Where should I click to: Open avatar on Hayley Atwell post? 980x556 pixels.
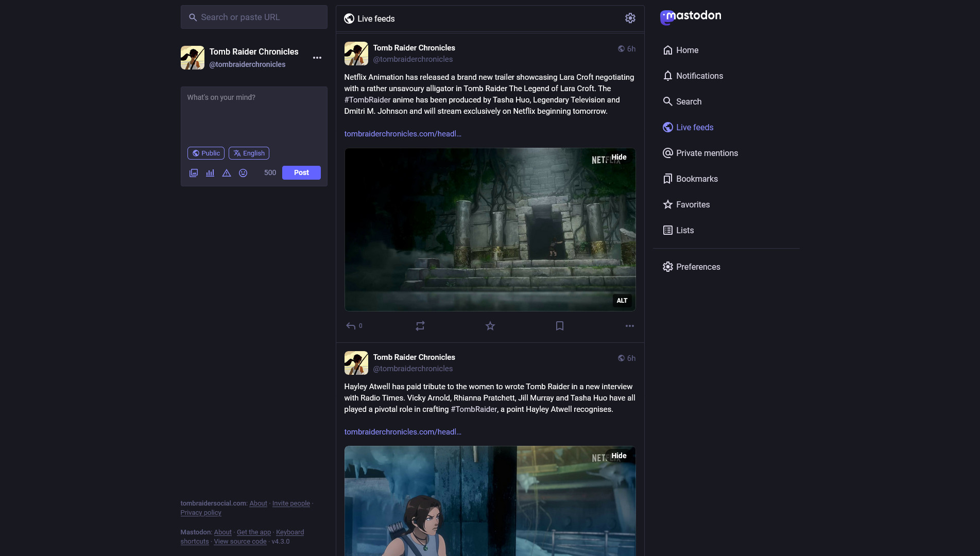[356, 363]
